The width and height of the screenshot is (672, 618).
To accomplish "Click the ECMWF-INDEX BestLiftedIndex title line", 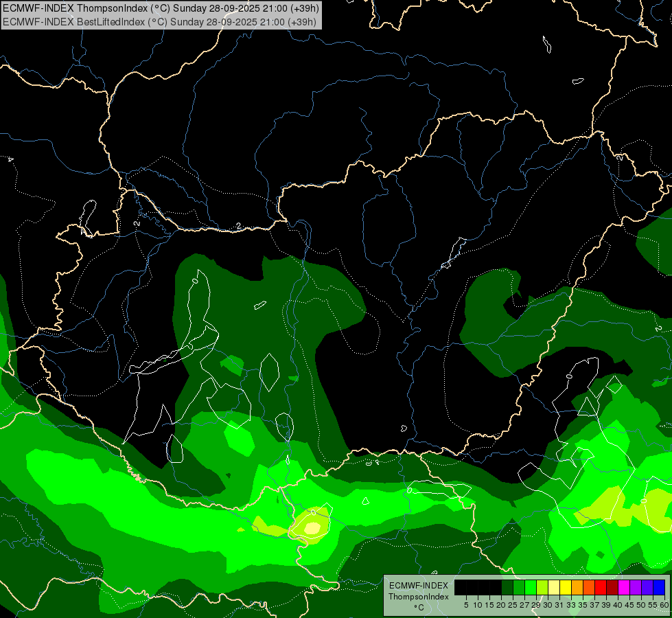I will 159,22.
